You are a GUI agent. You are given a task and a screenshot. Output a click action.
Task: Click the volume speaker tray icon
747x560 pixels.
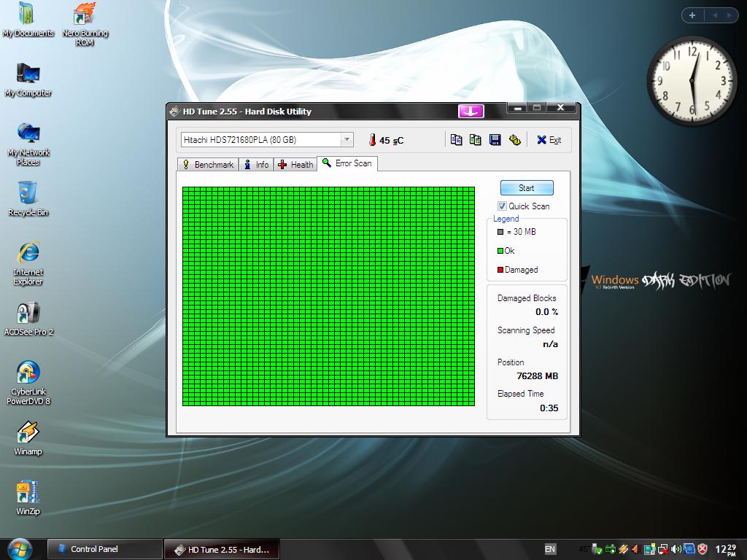coord(676,549)
